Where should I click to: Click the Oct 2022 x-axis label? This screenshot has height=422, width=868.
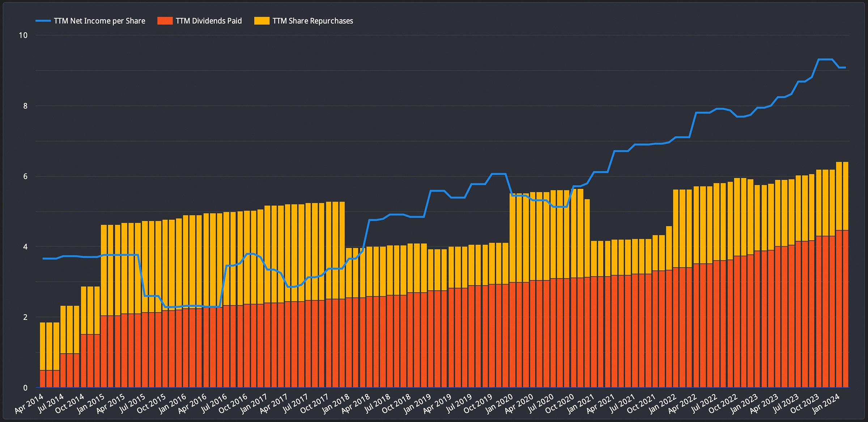[x=723, y=403]
